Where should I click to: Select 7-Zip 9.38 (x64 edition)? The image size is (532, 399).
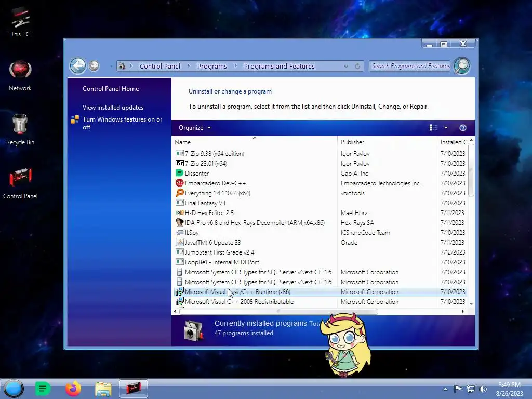click(320, 154)
